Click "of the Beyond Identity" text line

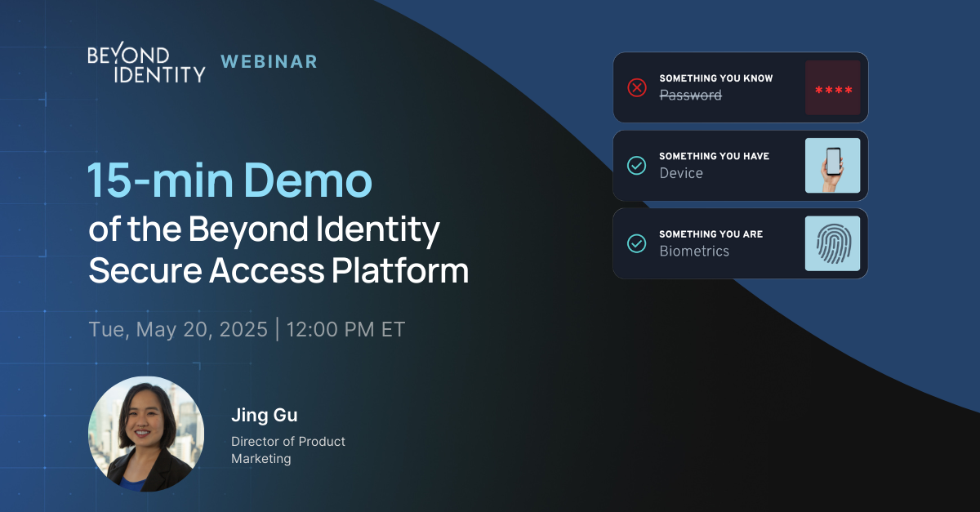265,231
